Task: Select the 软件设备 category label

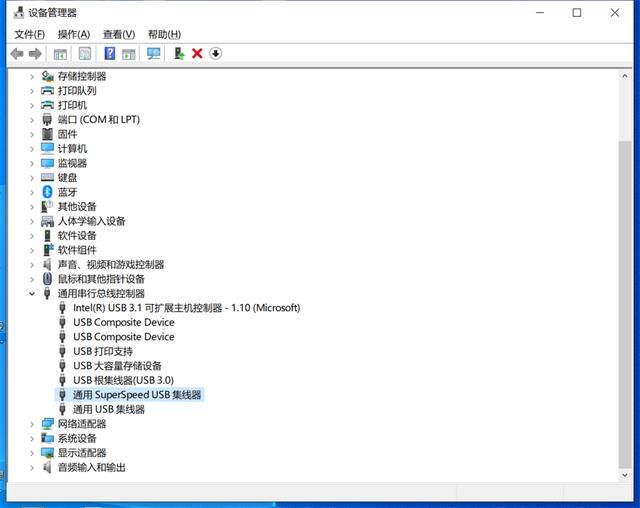Action: 77,235
